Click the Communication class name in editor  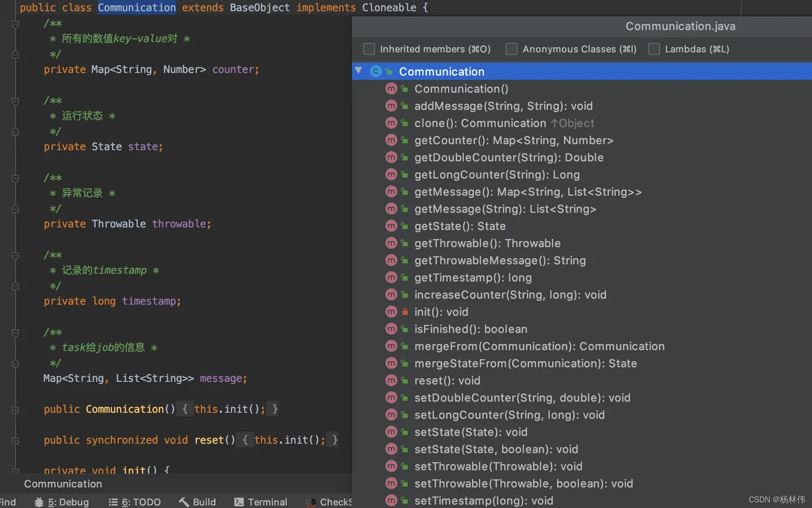136,8
